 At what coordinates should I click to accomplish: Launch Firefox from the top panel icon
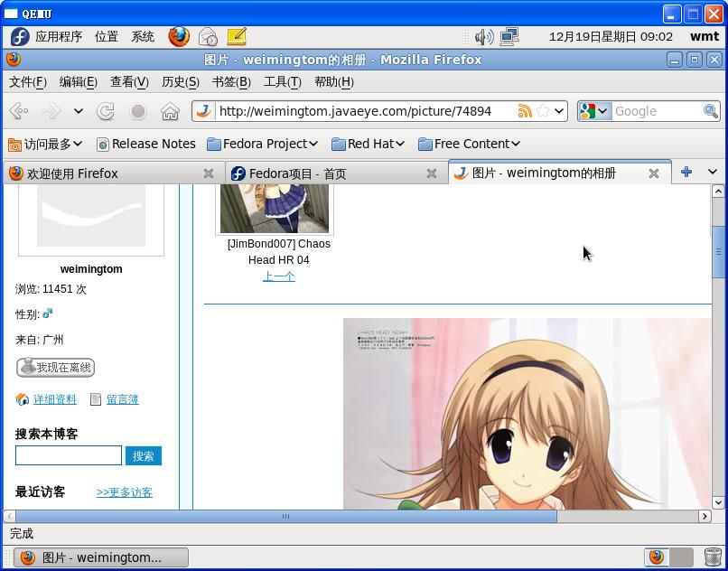point(179,36)
